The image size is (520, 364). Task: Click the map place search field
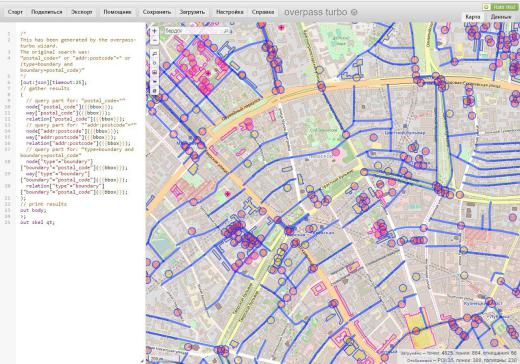coord(194,31)
